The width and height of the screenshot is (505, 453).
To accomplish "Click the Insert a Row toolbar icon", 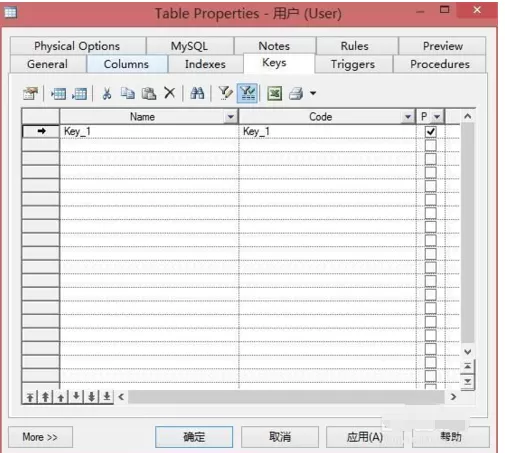I will click(58, 94).
